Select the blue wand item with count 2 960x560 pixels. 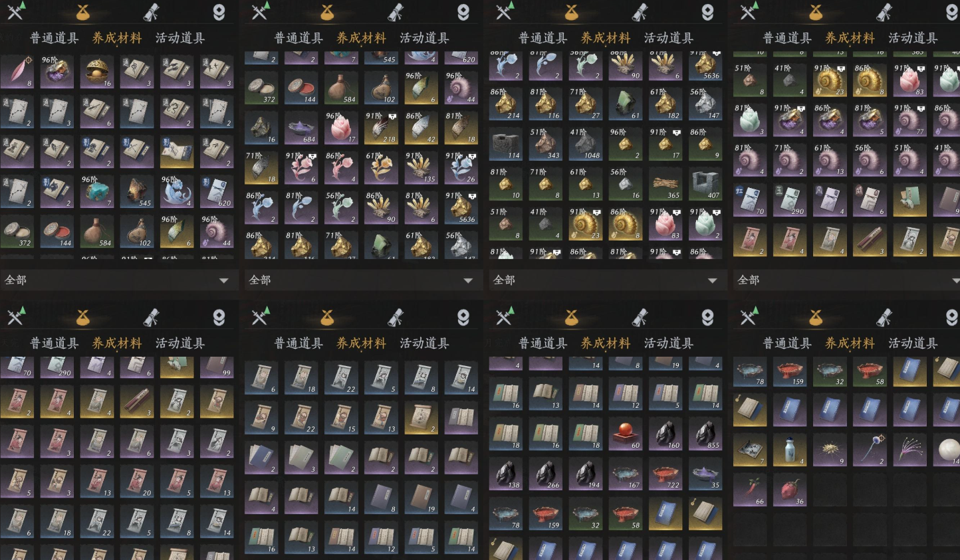click(870, 450)
